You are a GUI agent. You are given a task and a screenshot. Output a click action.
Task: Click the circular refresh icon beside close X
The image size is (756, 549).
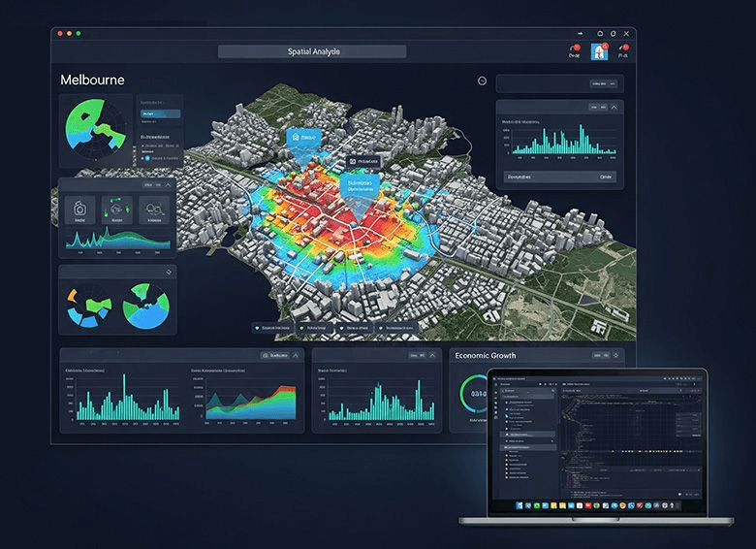pos(614,34)
